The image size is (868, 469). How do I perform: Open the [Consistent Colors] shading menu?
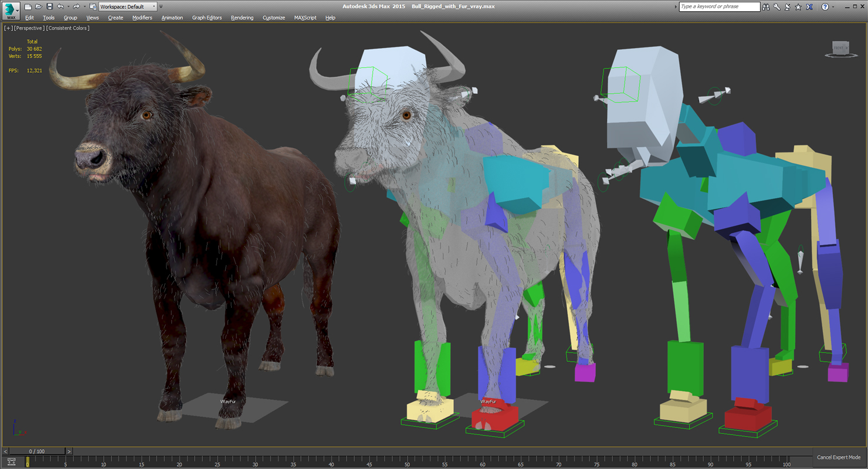[68, 28]
